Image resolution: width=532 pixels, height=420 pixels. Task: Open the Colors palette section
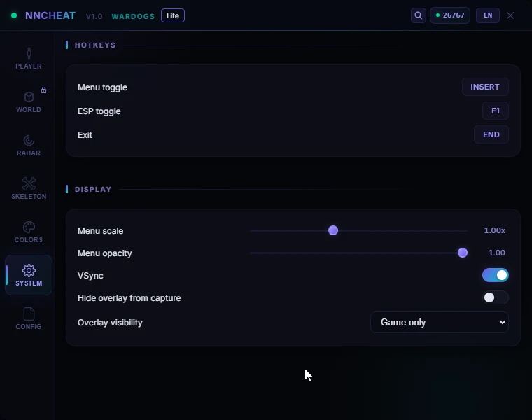tap(29, 232)
